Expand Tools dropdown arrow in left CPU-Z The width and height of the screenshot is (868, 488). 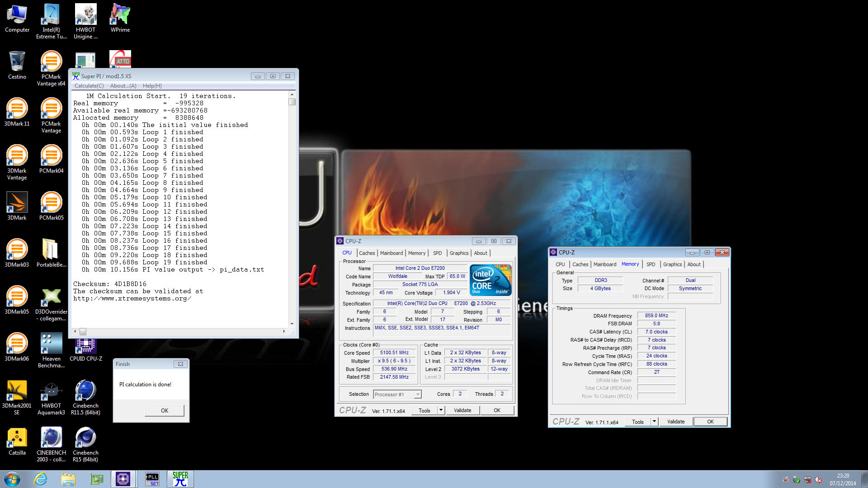[x=441, y=410]
